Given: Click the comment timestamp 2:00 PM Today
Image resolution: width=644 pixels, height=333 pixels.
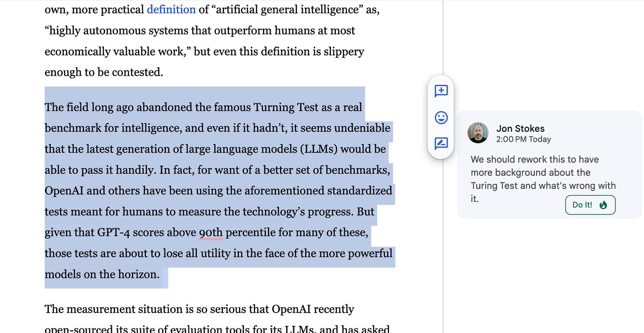Looking at the screenshot, I should (523, 139).
